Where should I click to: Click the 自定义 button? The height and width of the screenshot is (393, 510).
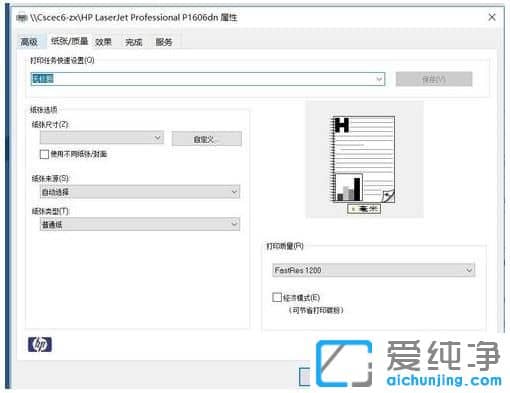pos(207,139)
